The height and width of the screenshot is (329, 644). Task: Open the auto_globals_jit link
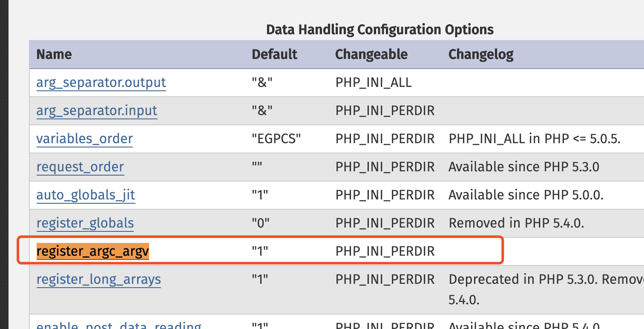[x=86, y=195]
